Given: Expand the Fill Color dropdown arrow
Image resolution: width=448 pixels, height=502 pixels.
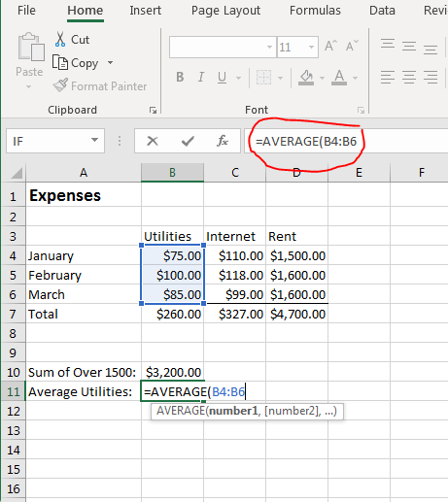Looking at the screenshot, I should coord(322,78).
